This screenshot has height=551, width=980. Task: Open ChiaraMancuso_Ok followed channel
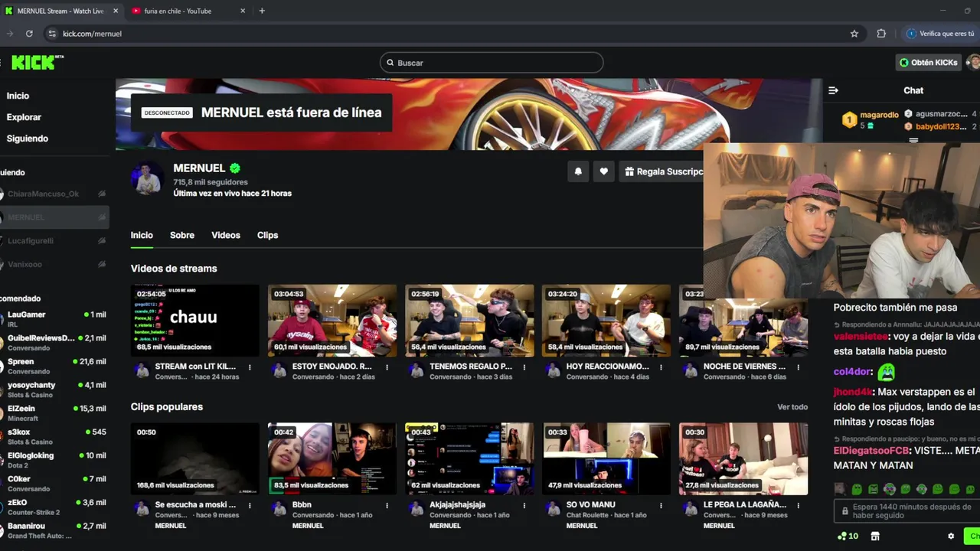tap(54, 194)
